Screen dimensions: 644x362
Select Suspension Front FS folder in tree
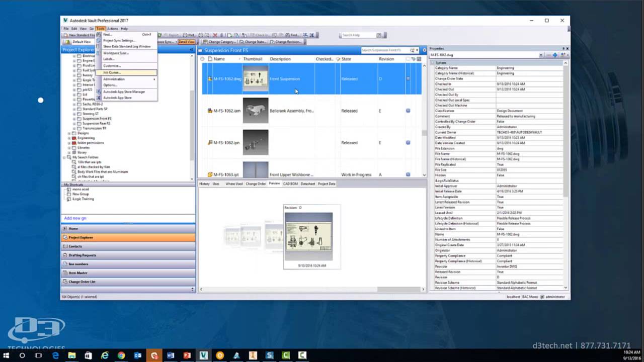click(97, 119)
